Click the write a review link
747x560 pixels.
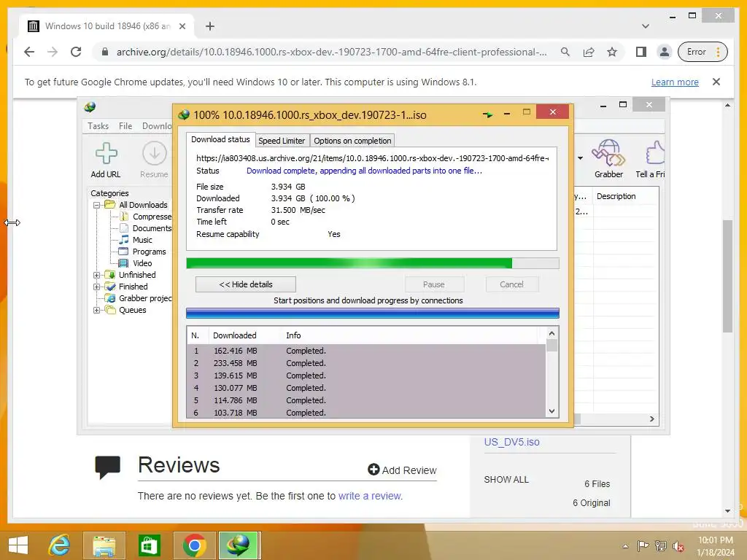click(370, 496)
